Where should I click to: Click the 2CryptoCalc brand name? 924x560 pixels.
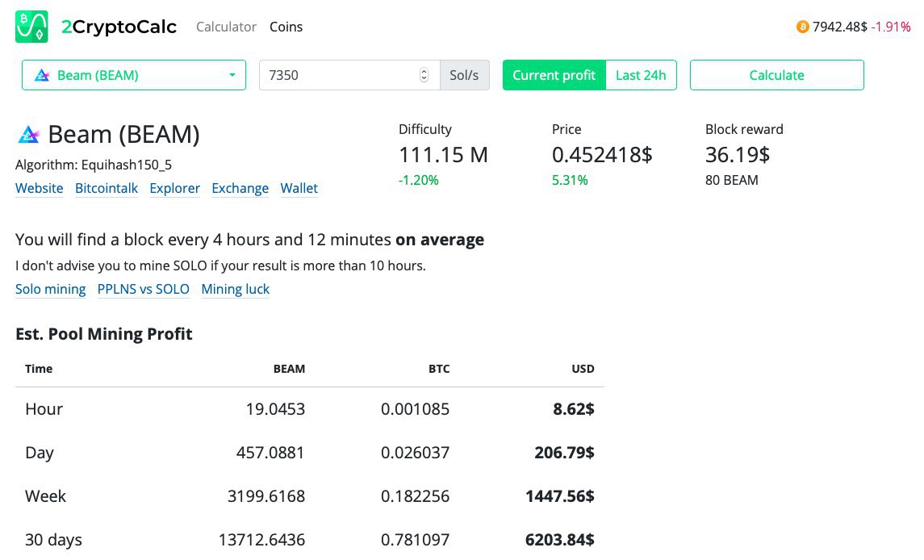tap(119, 27)
